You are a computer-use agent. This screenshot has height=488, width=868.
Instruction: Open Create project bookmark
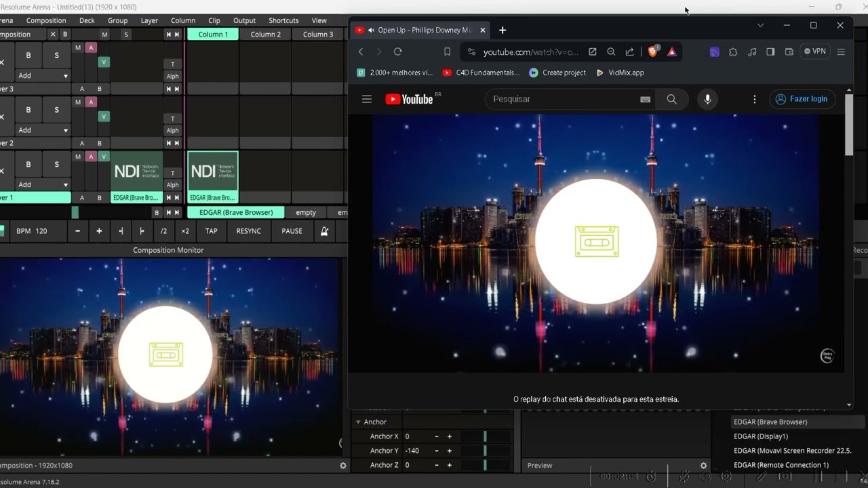(557, 73)
